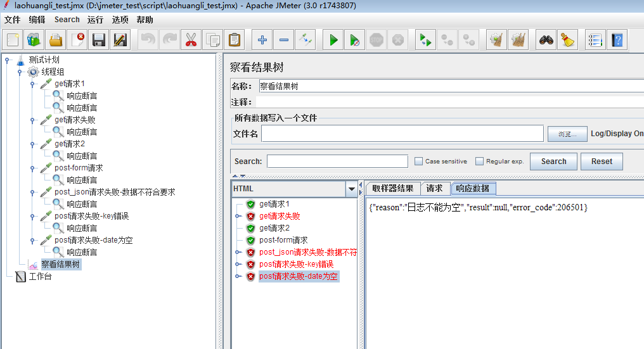Click Start no pauses icon
Screen dimensions: 644x349
(354, 40)
